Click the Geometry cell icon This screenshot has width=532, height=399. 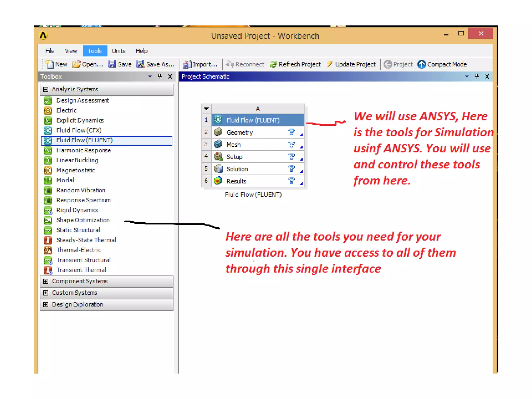(218, 132)
